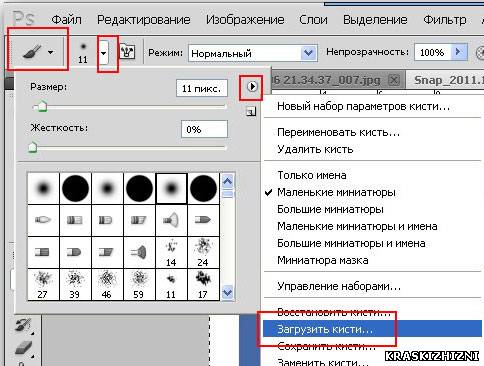Select the fan bristle brush in third row
Image resolution: width=484 pixels, height=366 pixels.
(x=139, y=253)
